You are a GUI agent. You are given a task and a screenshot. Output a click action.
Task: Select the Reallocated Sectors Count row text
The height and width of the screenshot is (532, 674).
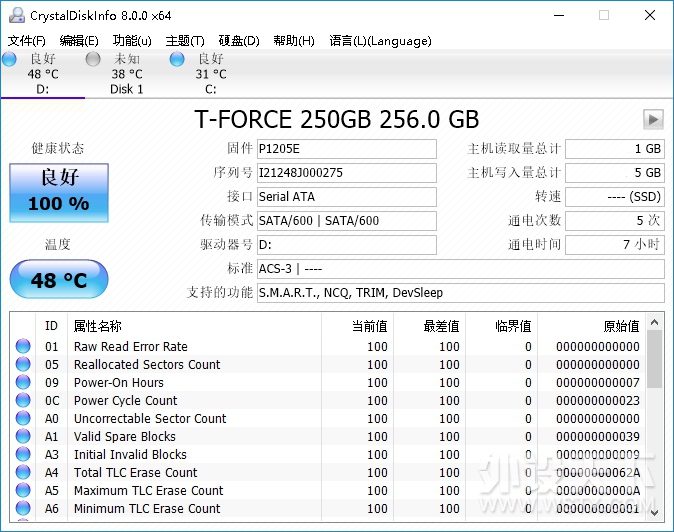click(x=147, y=364)
